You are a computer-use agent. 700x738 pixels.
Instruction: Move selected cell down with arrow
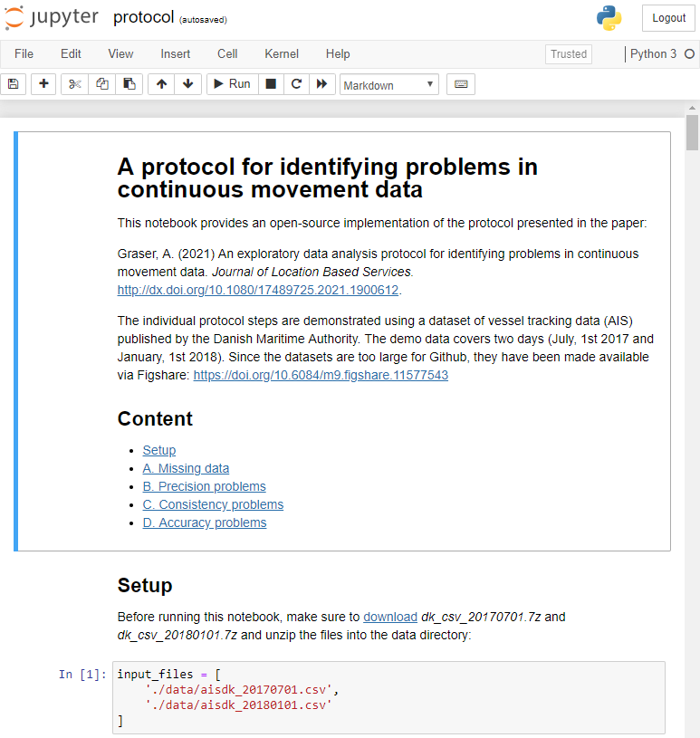coord(187,84)
